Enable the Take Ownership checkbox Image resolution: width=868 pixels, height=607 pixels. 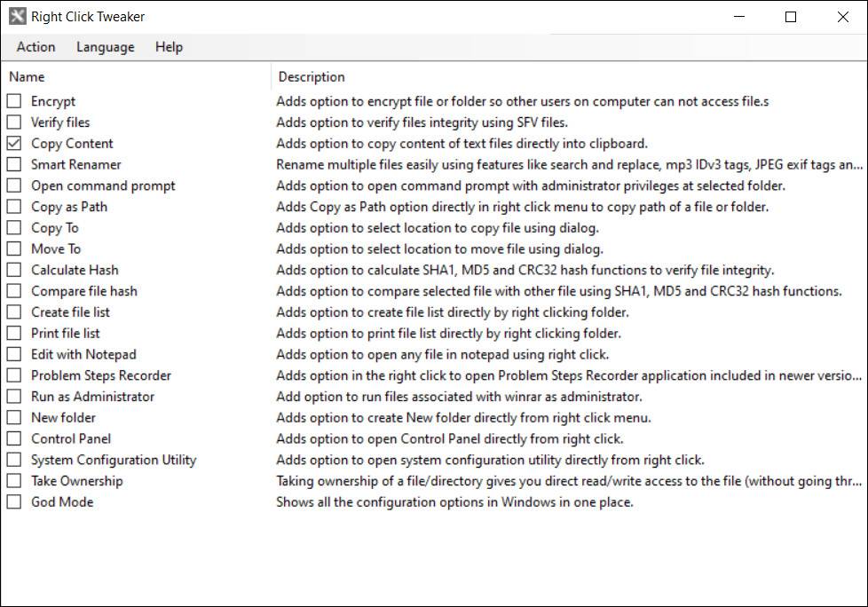click(14, 481)
